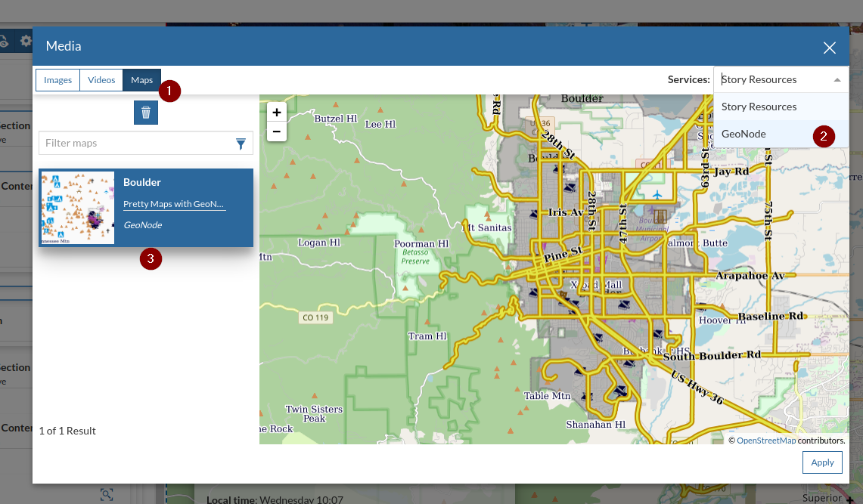Image resolution: width=863 pixels, height=504 pixels.
Task: Click the GeoNode label on Boulder card
Action: click(x=142, y=224)
